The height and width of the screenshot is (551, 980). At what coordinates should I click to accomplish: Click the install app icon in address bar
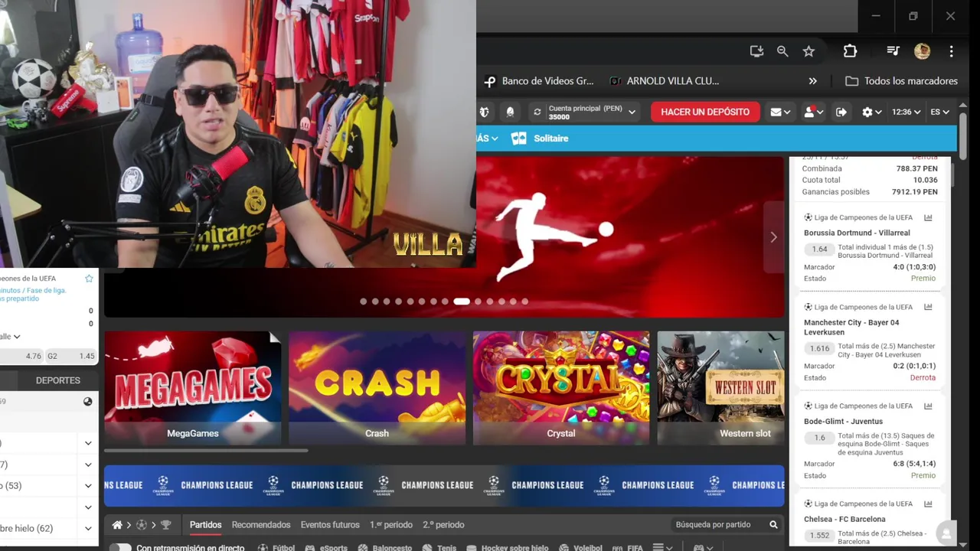click(756, 51)
